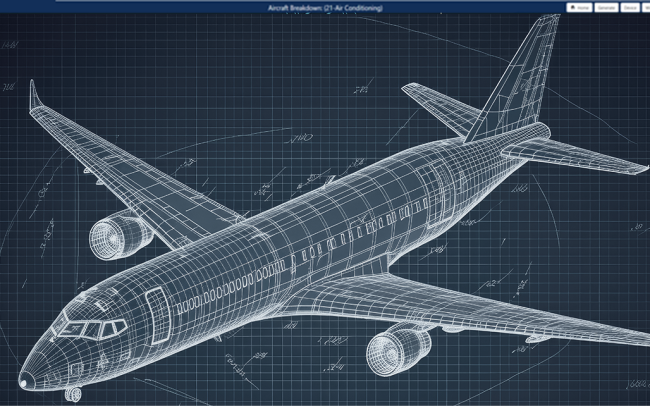
Task: Select the engine under the foreground wing
Action: pos(397,348)
